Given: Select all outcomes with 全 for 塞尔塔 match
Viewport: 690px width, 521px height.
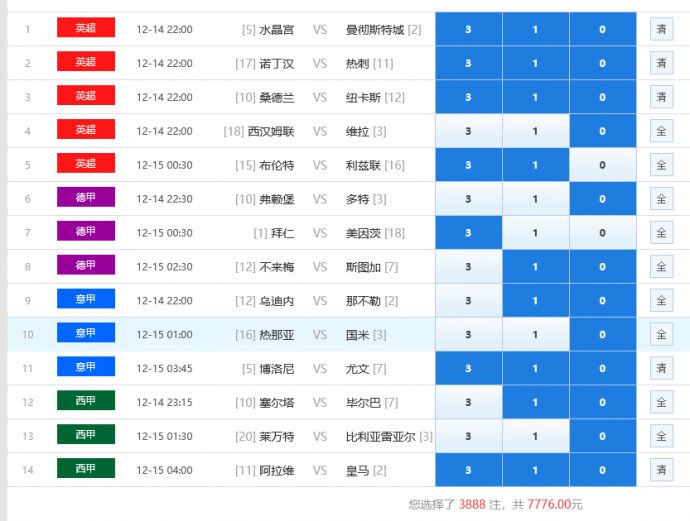Looking at the screenshot, I should [x=661, y=402].
